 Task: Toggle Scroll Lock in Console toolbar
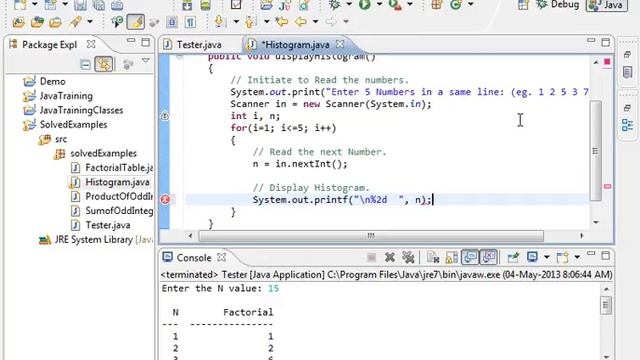point(451,257)
